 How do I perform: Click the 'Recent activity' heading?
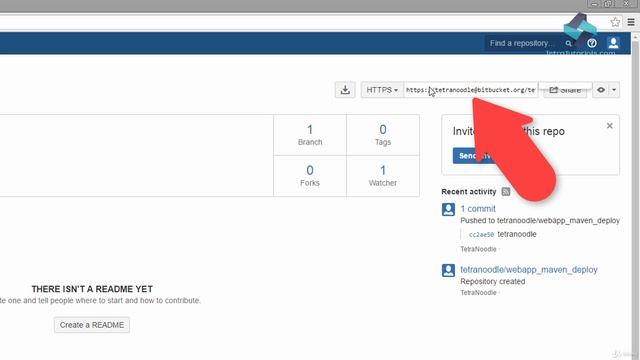[x=469, y=191]
